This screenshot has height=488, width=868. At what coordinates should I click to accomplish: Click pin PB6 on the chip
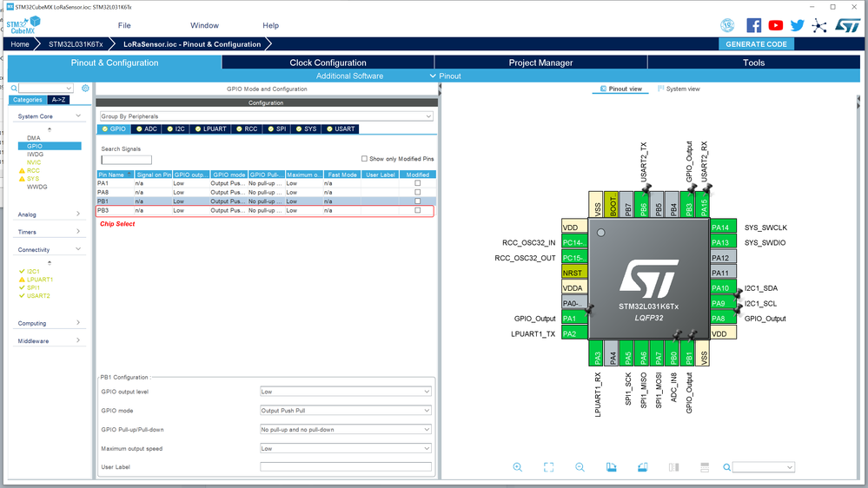643,205
